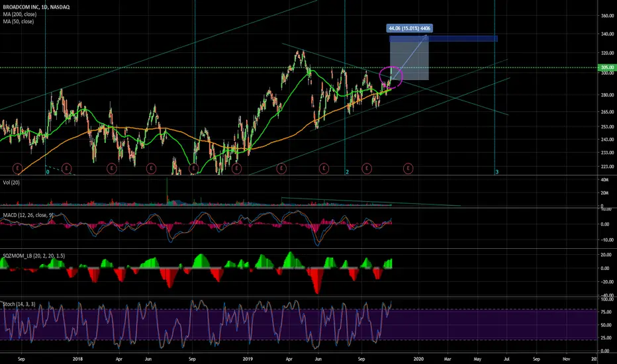The image size is (617, 364).
Task: Click the 265.00 price axis label
Action: (x=607, y=112)
